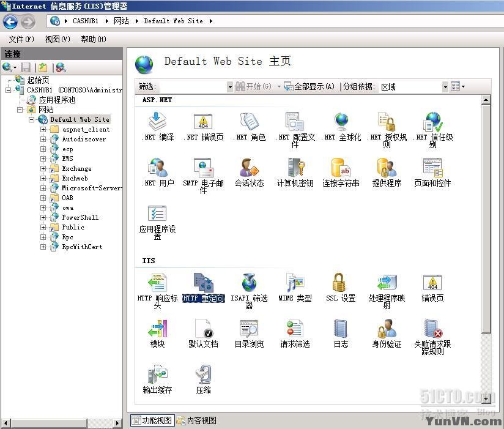Viewport: 504px width, 429px height.
Task: Open the SSL 设置 icon
Action: pyautogui.click(x=341, y=288)
